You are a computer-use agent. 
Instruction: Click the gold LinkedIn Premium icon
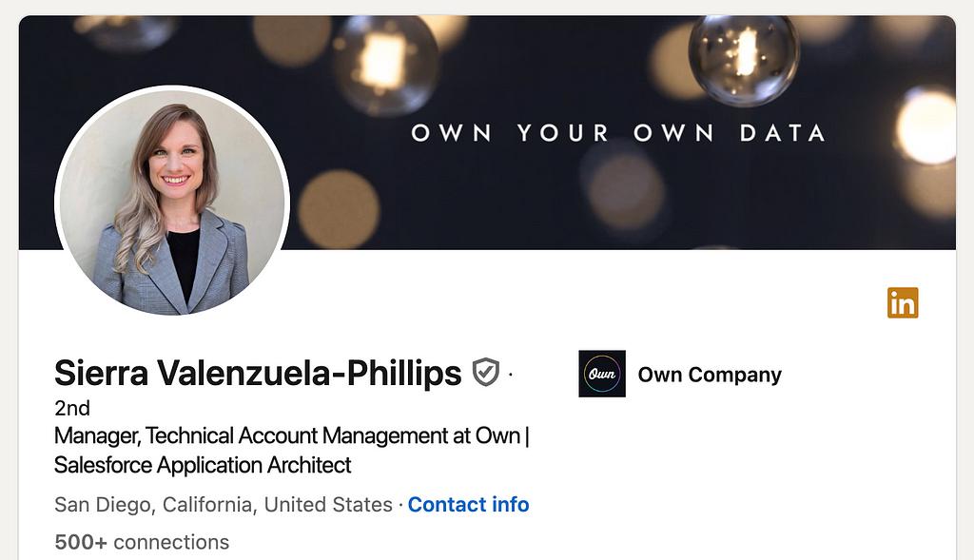tap(903, 302)
